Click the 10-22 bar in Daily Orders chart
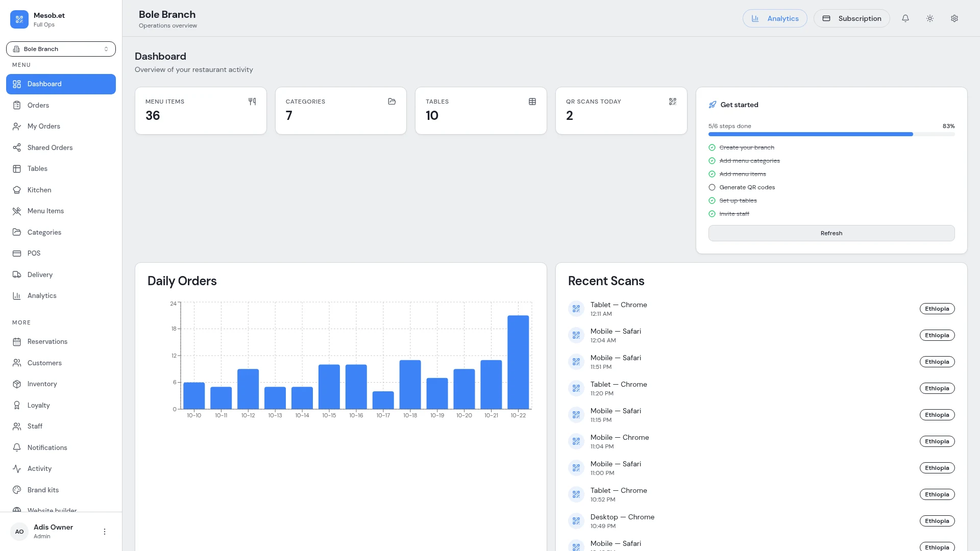The height and width of the screenshot is (551, 980). coord(518,362)
